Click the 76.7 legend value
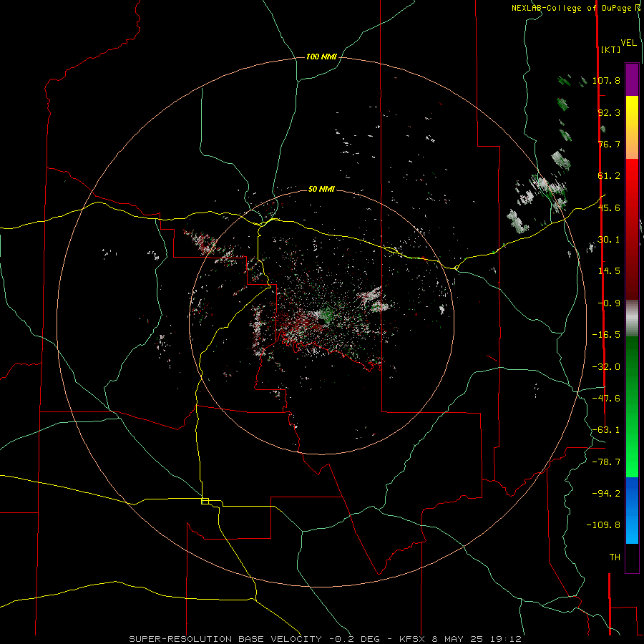The image size is (644, 644). pos(609,144)
